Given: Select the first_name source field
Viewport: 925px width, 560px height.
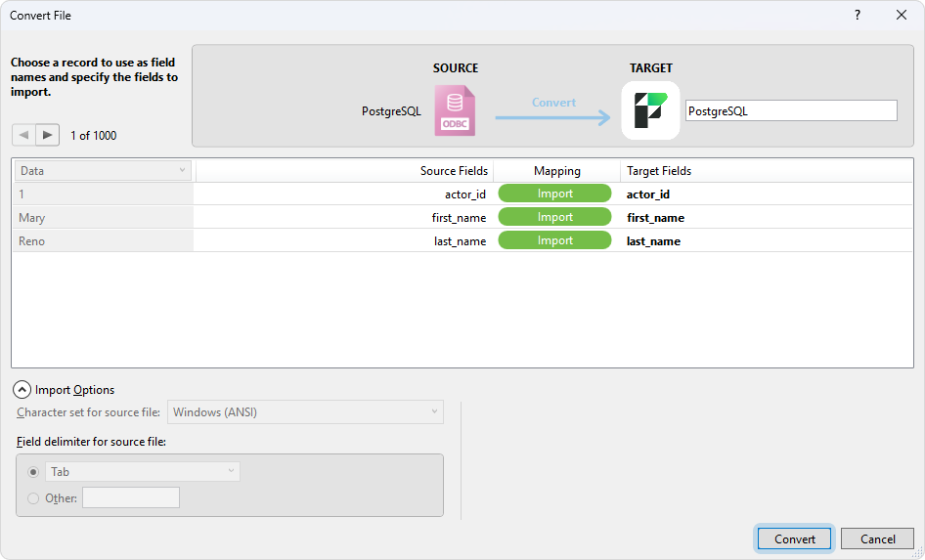Looking at the screenshot, I should 459,218.
